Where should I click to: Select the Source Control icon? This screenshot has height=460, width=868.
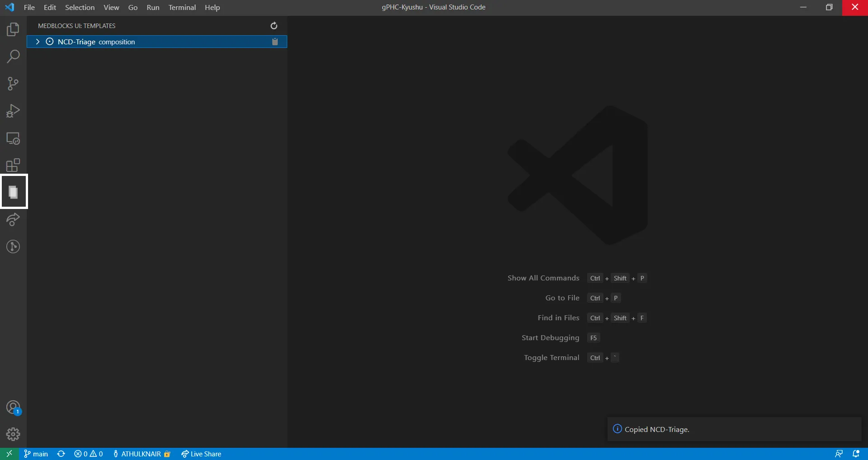click(x=14, y=83)
